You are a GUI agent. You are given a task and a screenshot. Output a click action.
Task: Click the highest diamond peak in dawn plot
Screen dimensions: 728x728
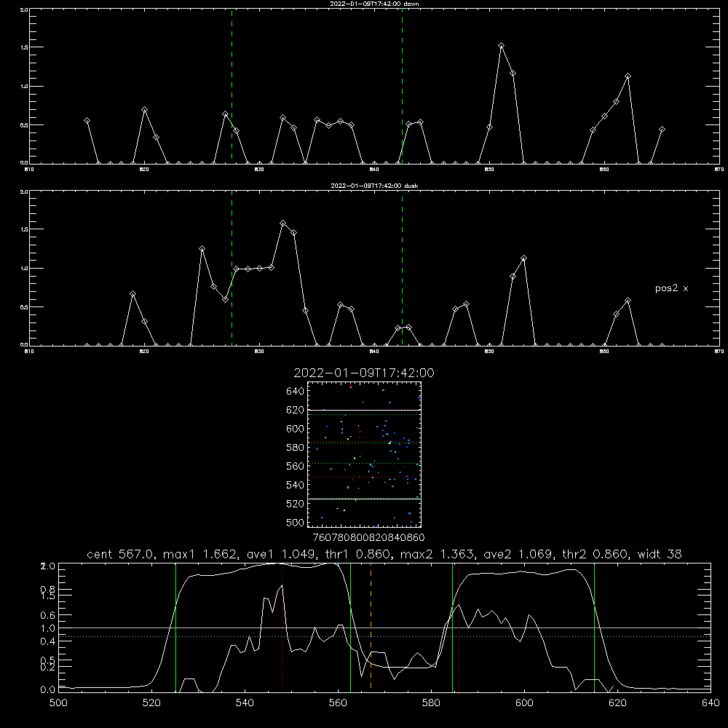coord(501,45)
